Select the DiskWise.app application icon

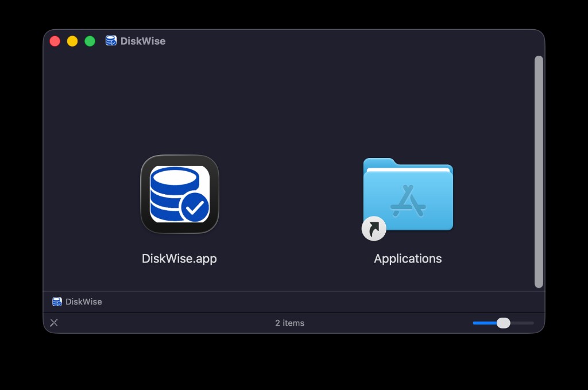tap(180, 194)
